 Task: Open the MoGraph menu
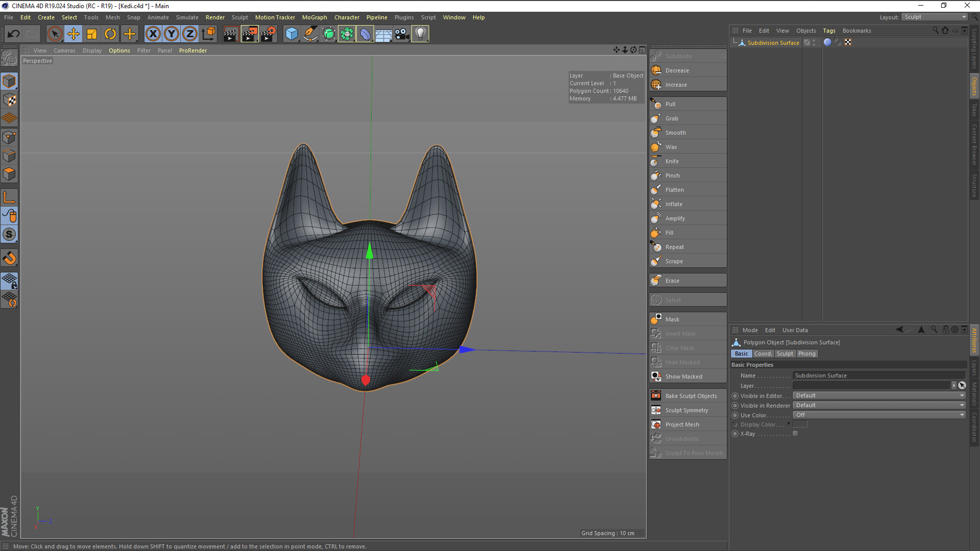point(314,17)
